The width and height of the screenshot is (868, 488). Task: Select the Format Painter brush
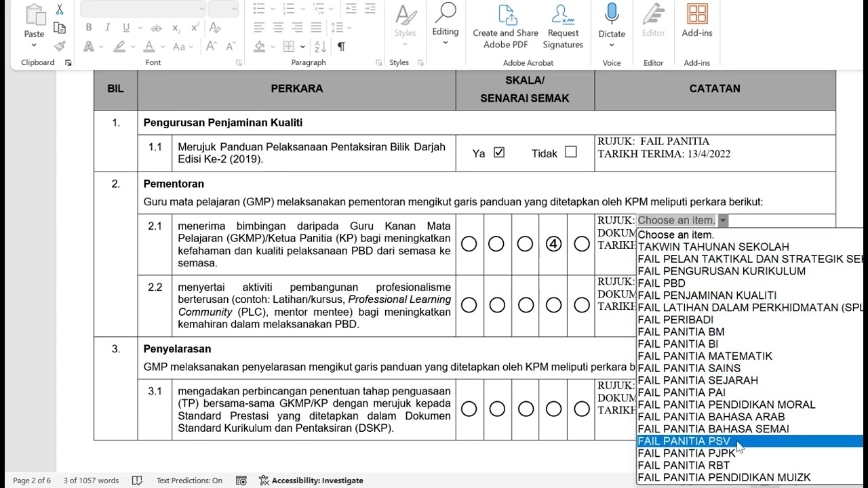[60, 47]
